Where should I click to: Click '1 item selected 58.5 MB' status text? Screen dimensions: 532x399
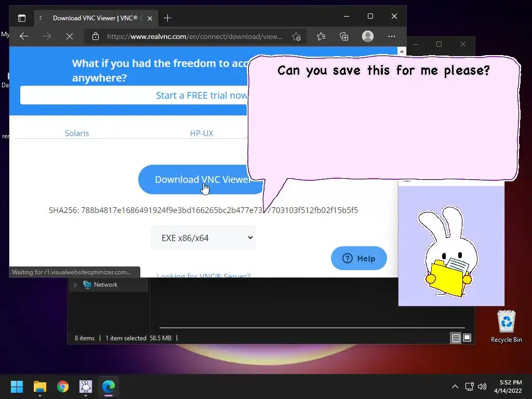[138, 338]
